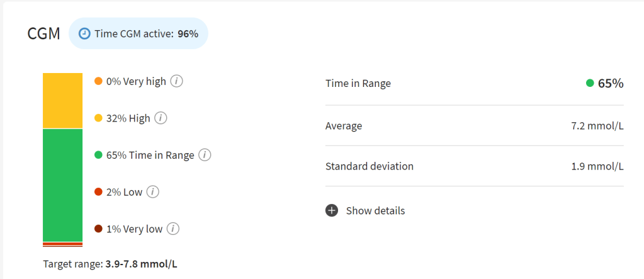Viewport: 644px width, 279px height.
Task: Click green Time in Range bar segment
Action: point(62,185)
